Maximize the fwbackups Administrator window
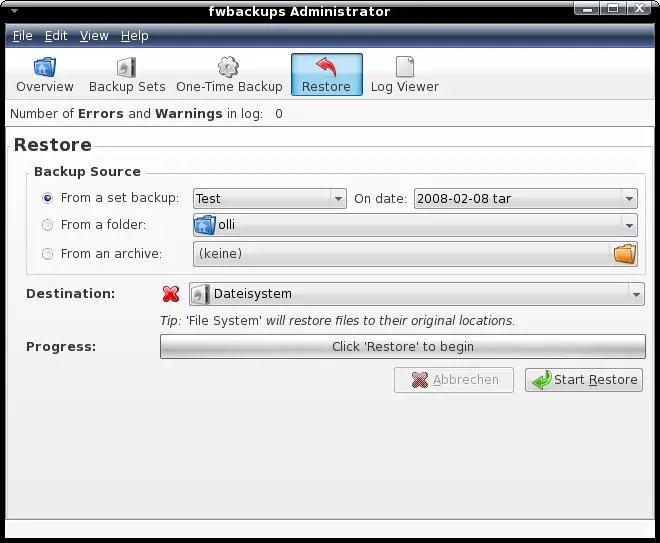The image size is (660, 543). pyautogui.click(x=613, y=8)
